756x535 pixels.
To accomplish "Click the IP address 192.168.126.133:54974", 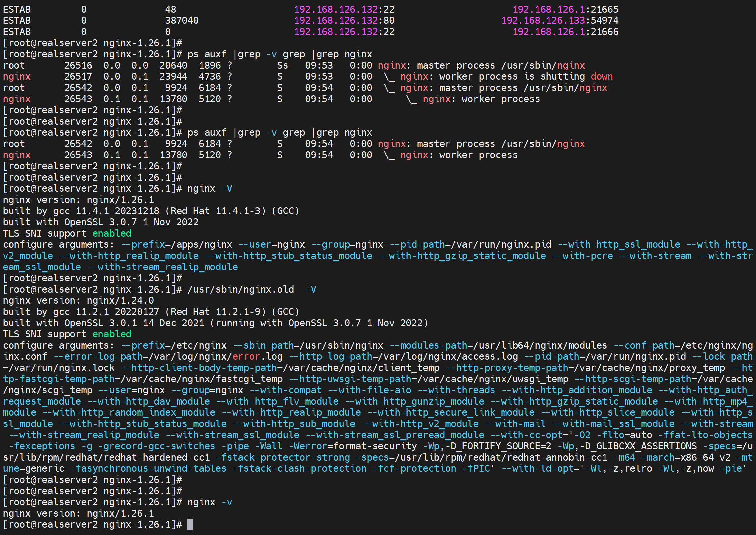I will coord(560,20).
